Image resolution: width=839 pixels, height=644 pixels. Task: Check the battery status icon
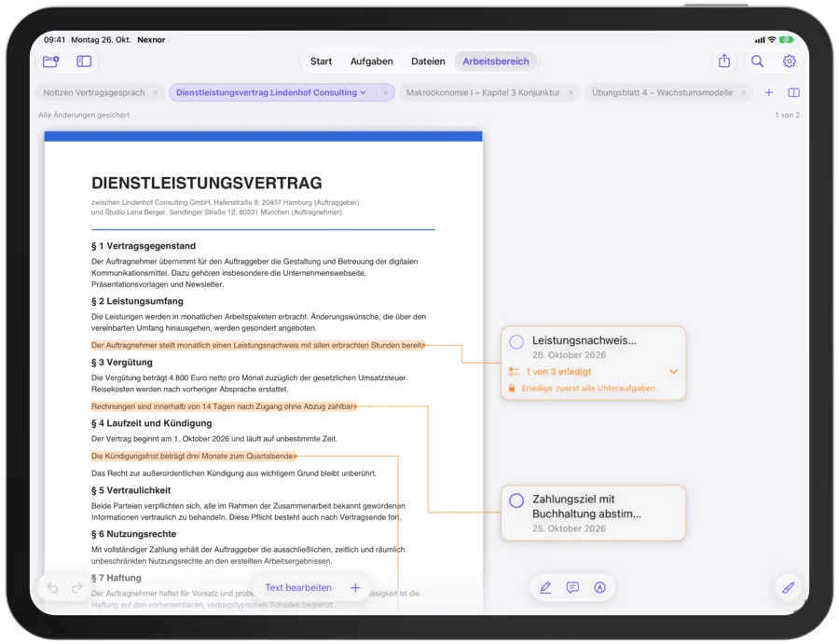pos(787,39)
